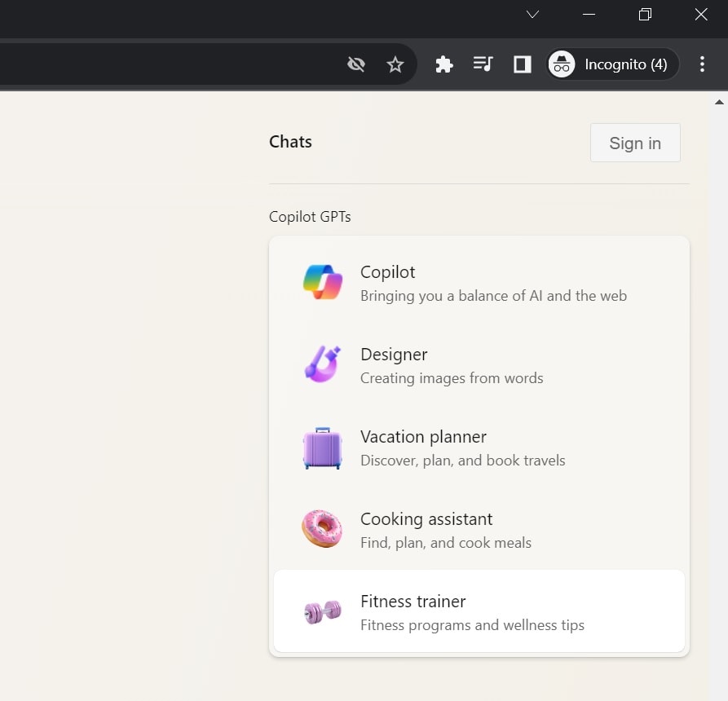728x701 pixels.
Task: Click the purple suitcase Vacation planner icon
Action: [x=322, y=447]
